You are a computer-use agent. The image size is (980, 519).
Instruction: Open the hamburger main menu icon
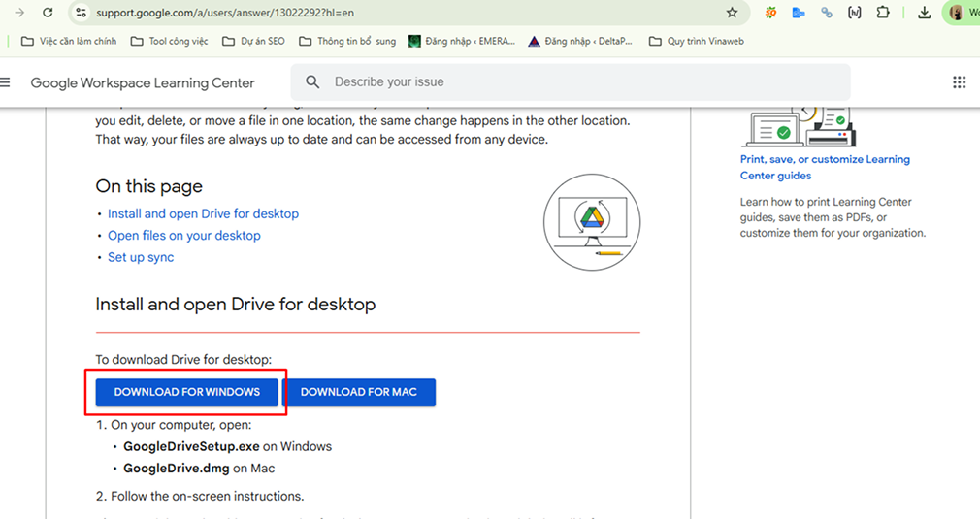click(x=5, y=82)
